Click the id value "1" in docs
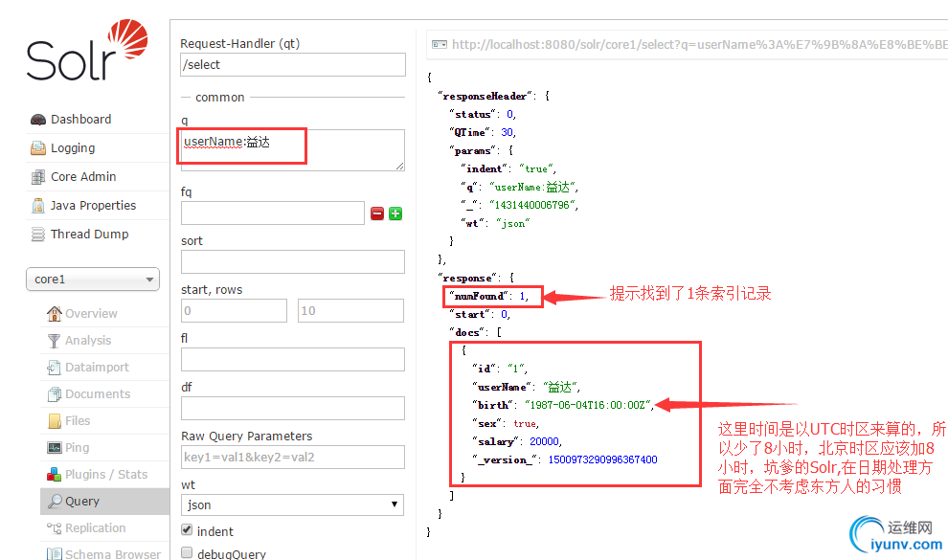Image resolution: width=948 pixels, height=560 pixels. [x=516, y=368]
